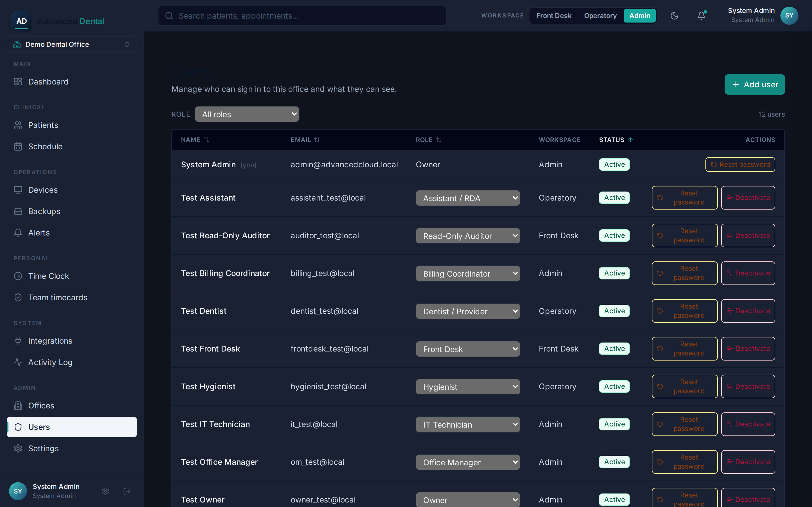Change Test Dentist's role dropdown

[468, 311]
